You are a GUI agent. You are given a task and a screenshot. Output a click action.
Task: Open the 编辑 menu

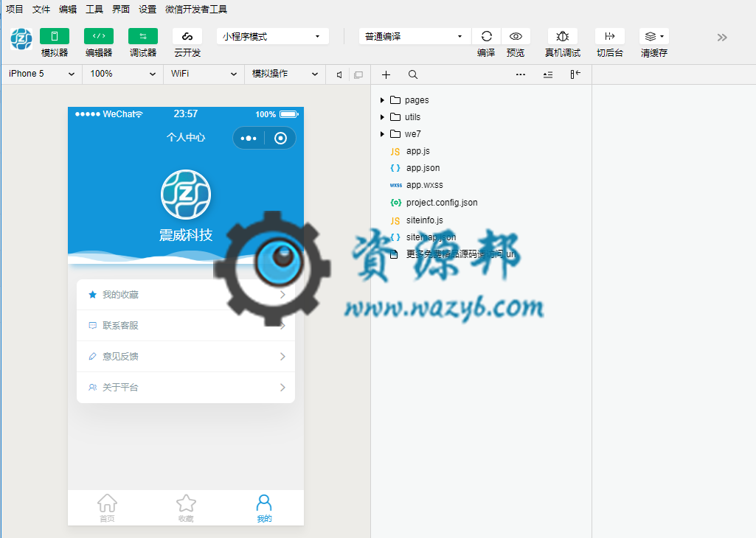pos(68,9)
